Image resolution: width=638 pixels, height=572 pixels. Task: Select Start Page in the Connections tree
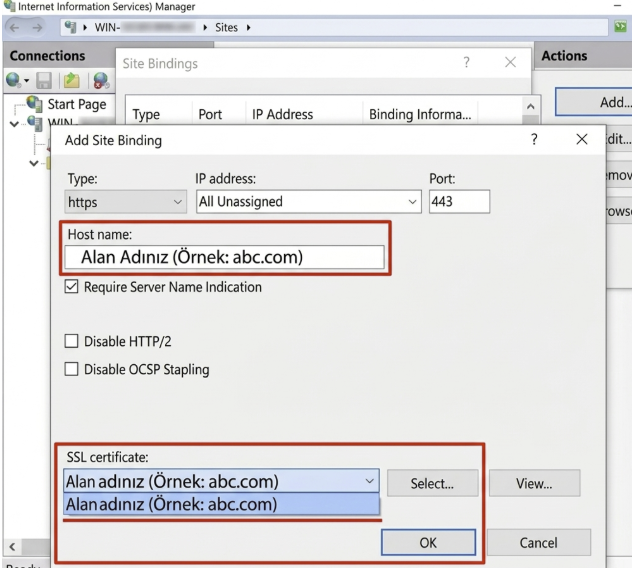click(76, 105)
